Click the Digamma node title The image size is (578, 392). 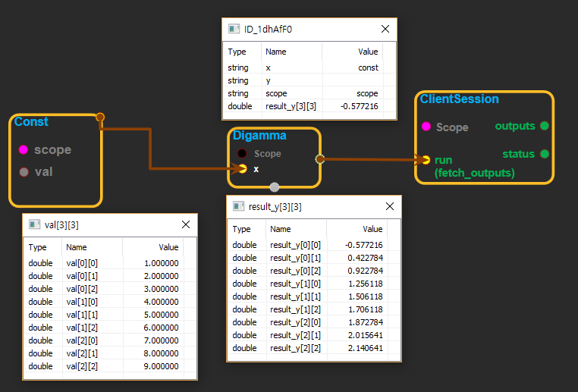click(259, 136)
